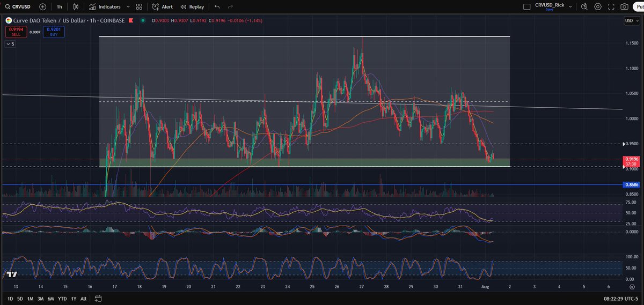Open the candlestick chart type selector
The width and height of the screenshot is (644, 305).
click(x=76, y=6)
